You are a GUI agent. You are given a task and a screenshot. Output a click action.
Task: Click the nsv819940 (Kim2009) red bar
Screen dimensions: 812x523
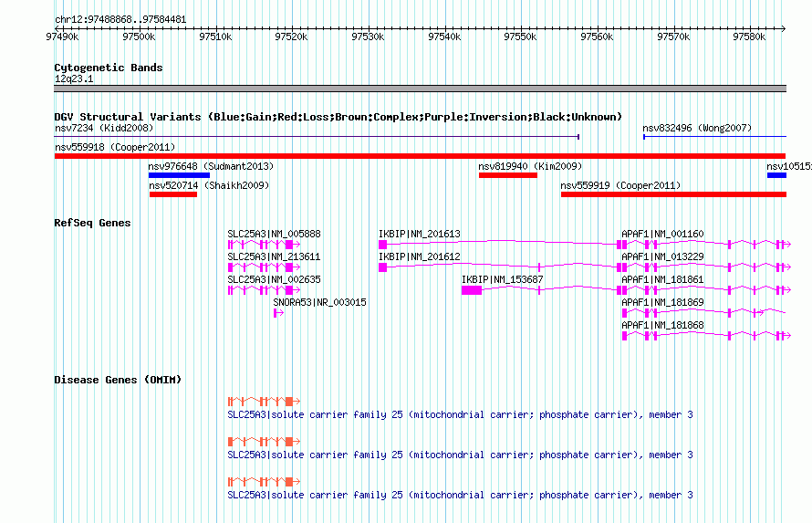point(508,175)
